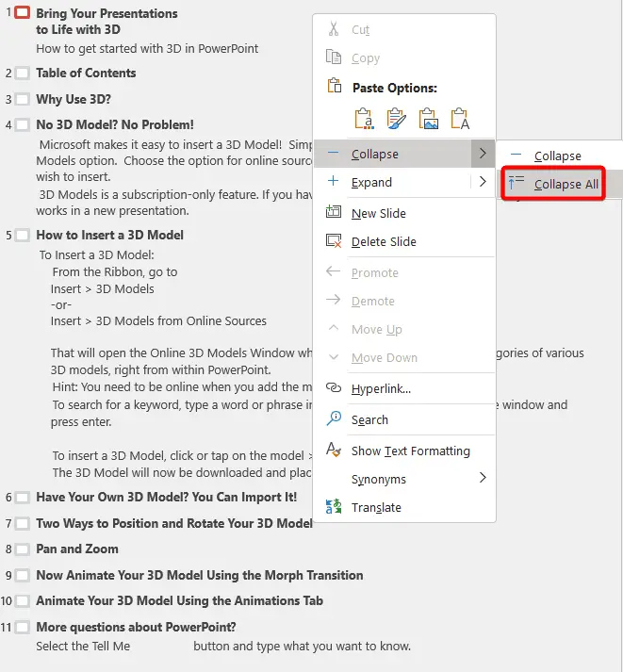Select slide 10 outline icon
The image size is (623, 672).
click(22, 601)
